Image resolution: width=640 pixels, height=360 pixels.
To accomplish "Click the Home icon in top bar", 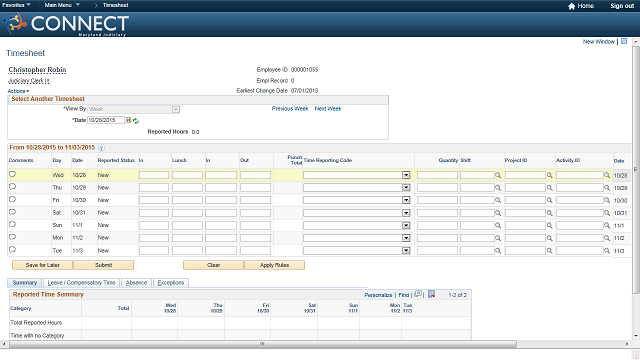I will point(571,6).
